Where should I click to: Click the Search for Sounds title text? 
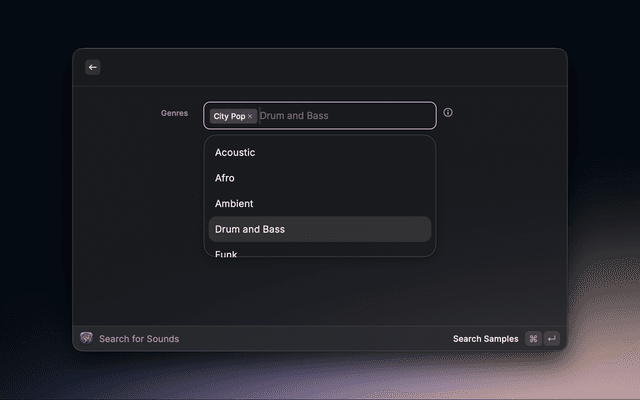point(139,339)
